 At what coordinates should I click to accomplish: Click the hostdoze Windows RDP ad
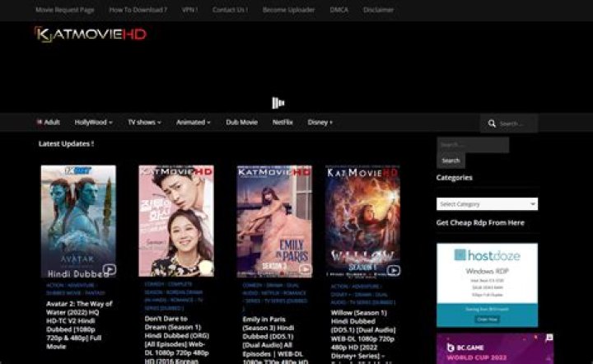[x=487, y=285]
